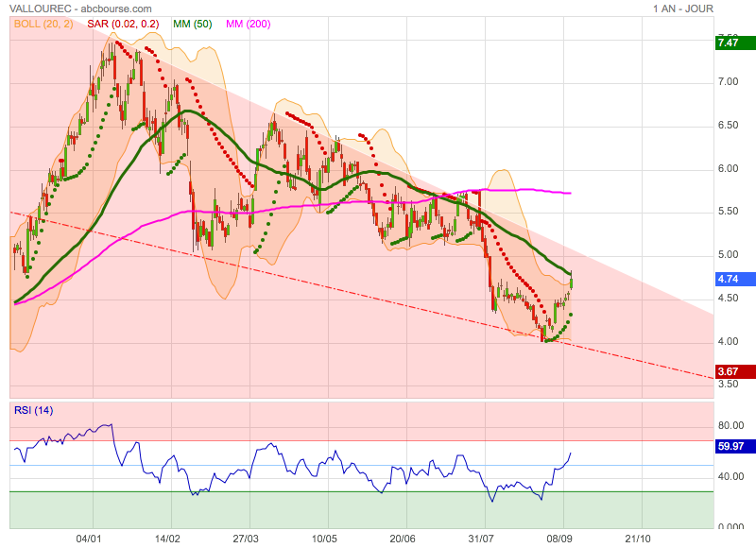Click the 1 AN - JOUR period label
This screenshot has height=548, width=756.
pyautogui.click(x=682, y=9)
